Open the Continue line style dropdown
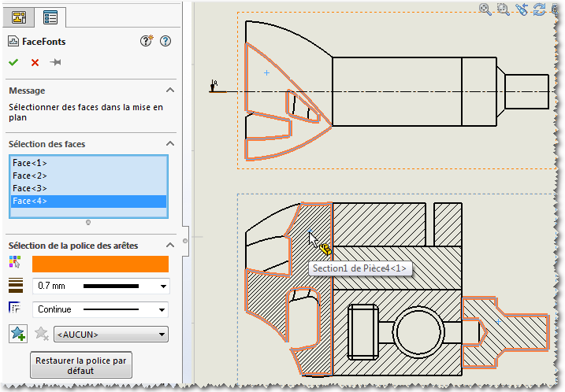This screenshot has width=565, height=392. coord(163,309)
